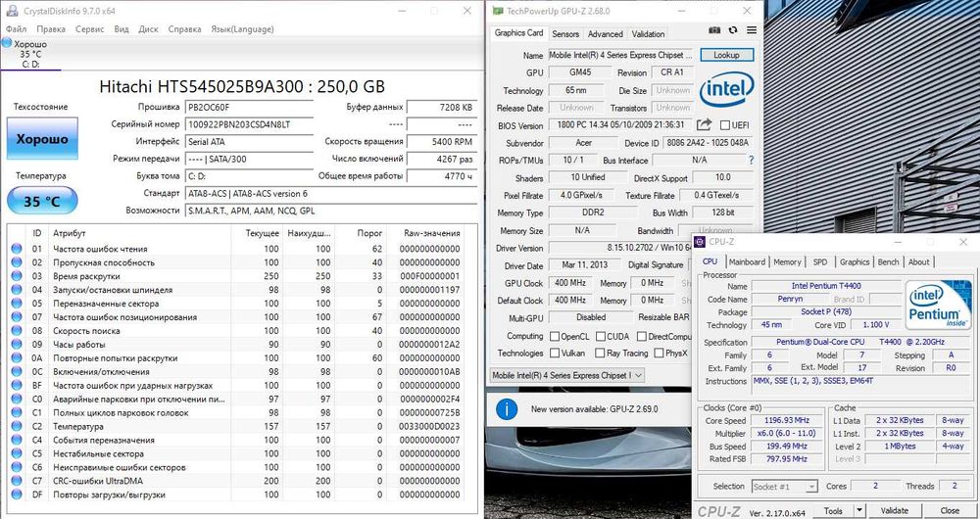Switch to the Bench tab in CPU-Z
The image size is (980, 519).
point(888,261)
